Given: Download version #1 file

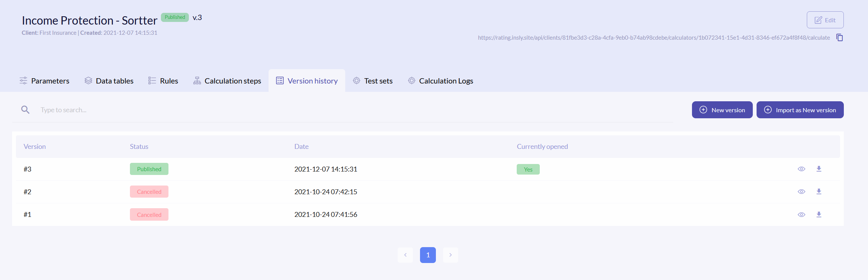Looking at the screenshot, I should pyautogui.click(x=819, y=215).
